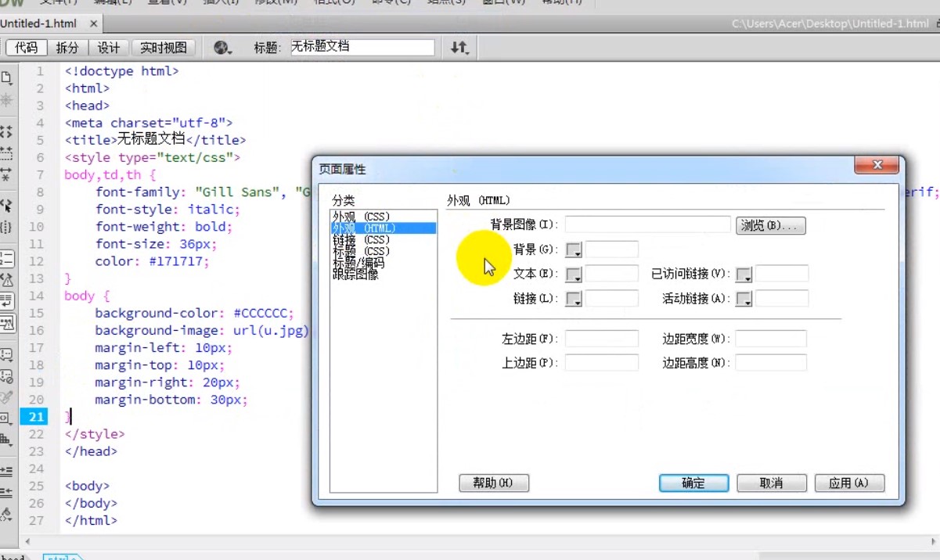Select 外观 (CSS) category in list
The width and height of the screenshot is (940, 560).
coord(361,217)
